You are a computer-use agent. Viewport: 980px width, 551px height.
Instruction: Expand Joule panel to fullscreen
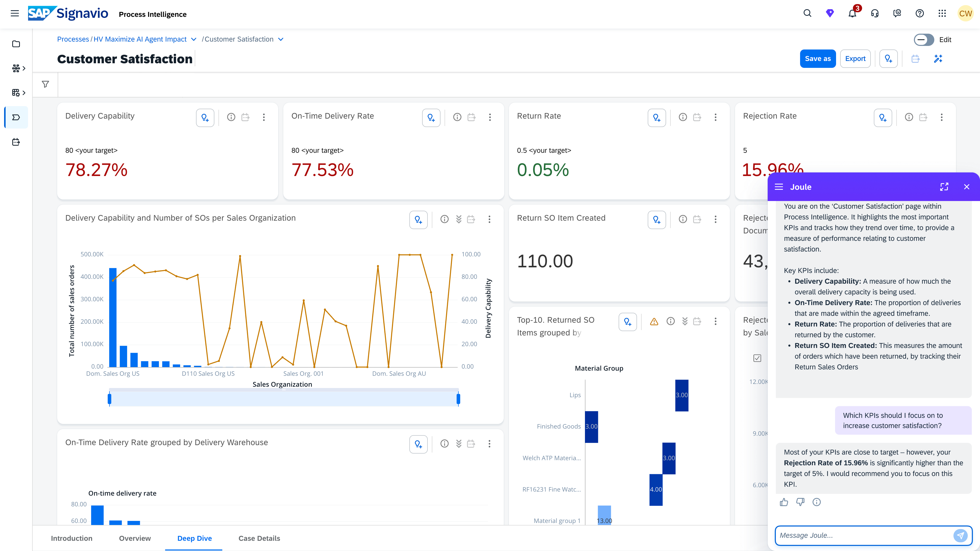(944, 187)
